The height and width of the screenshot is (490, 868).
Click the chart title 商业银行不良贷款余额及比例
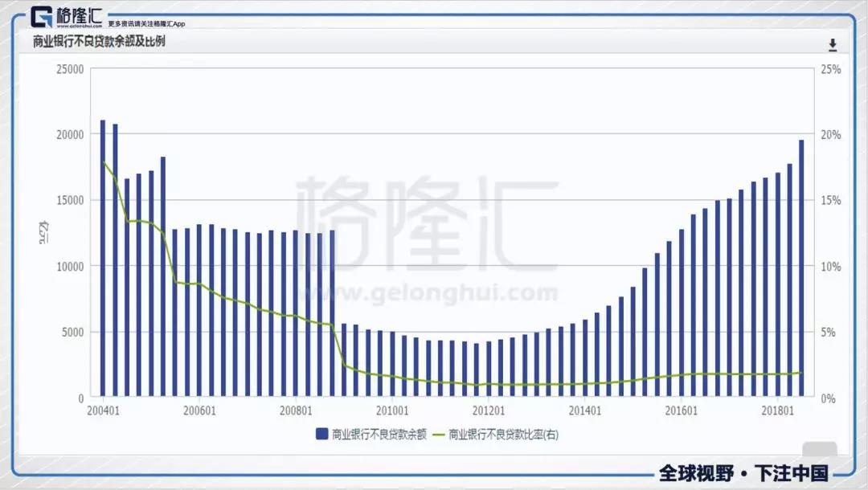click(x=99, y=42)
